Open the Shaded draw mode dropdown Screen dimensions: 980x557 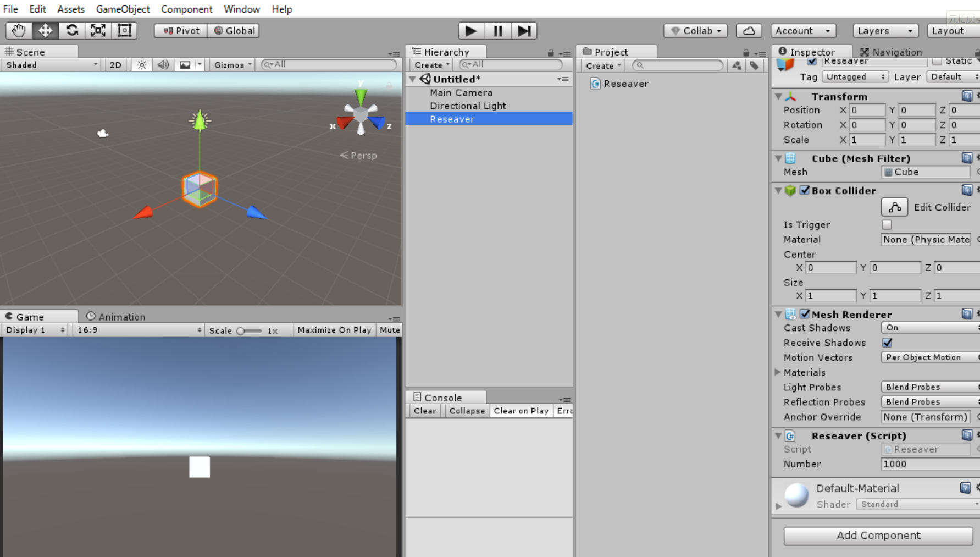51,65
